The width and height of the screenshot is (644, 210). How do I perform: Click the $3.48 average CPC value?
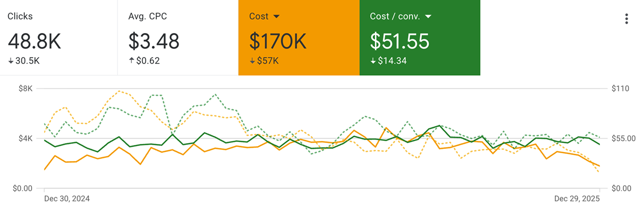pyautogui.click(x=154, y=41)
